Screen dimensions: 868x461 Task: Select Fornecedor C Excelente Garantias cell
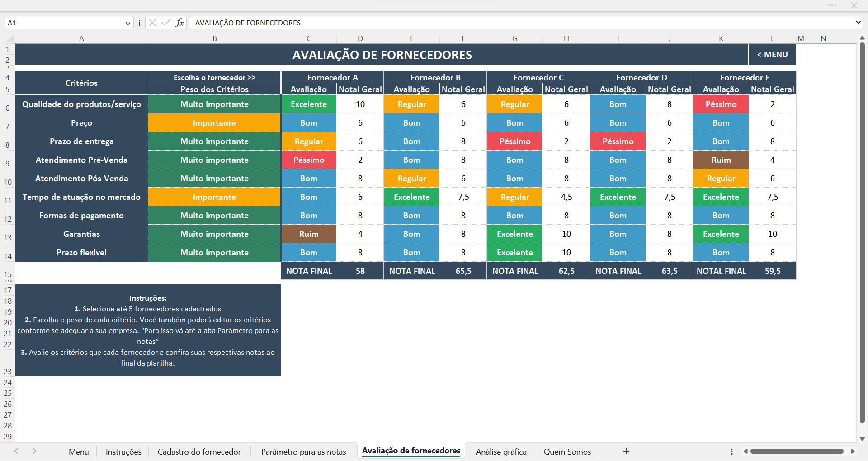click(x=515, y=234)
